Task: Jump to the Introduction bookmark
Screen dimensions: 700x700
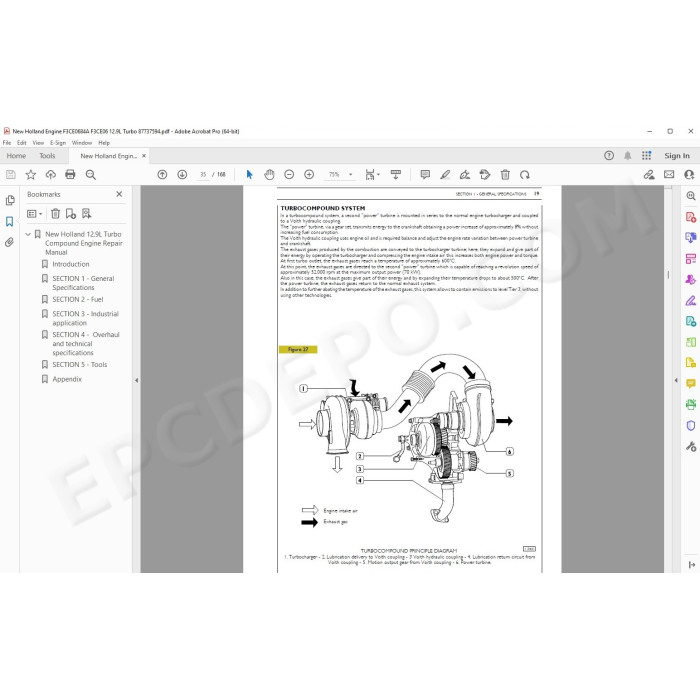Action: pyautogui.click(x=71, y=264)
